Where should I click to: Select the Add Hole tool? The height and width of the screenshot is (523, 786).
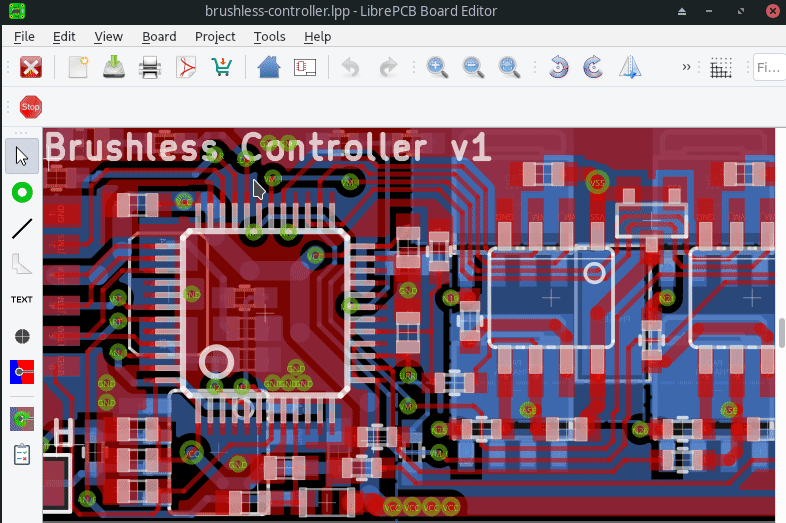(x=22, y=336)
